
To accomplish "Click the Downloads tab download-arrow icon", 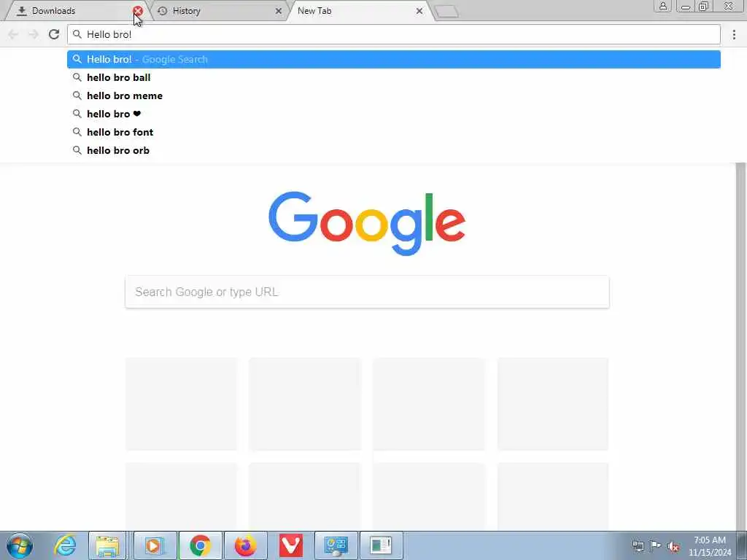I will coord(21,11).
